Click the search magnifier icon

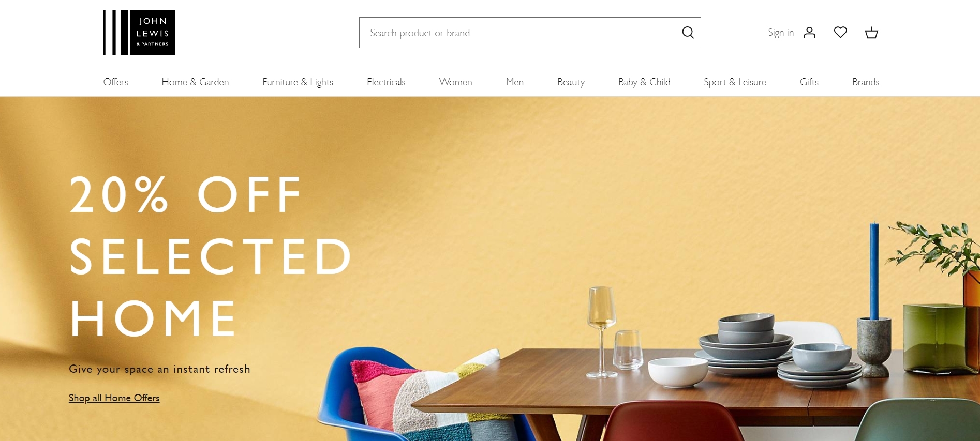[x=688, y=33]
